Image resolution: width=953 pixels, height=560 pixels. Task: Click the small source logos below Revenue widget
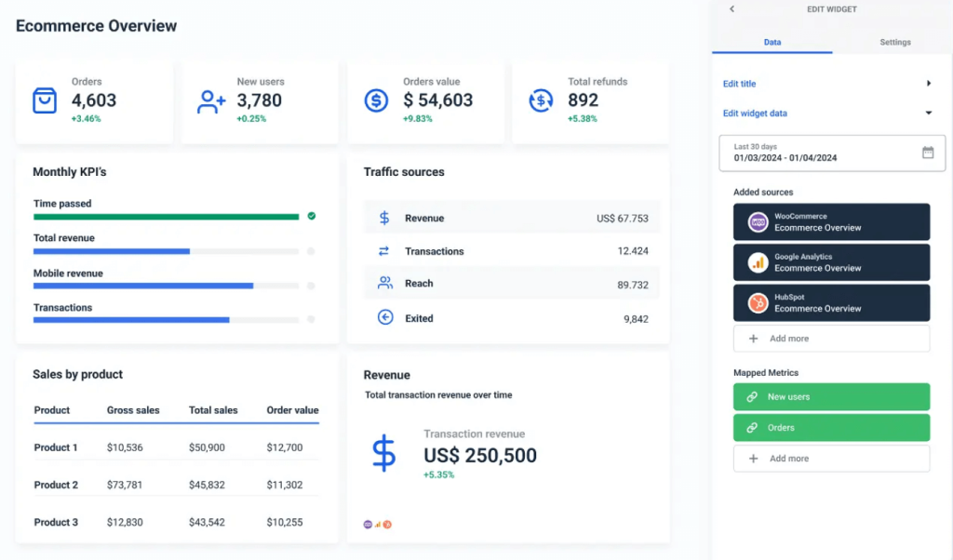point(378,524)
